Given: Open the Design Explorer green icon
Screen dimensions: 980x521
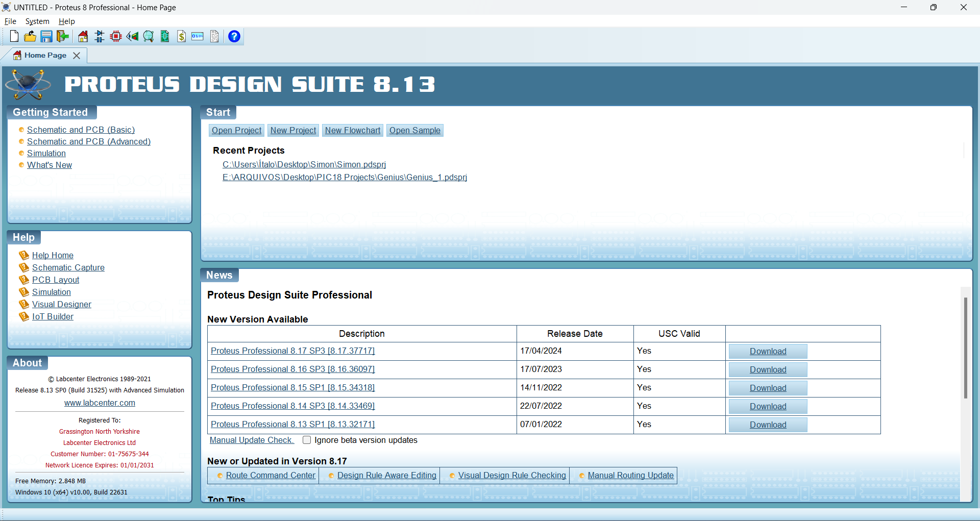Looking at the screenshot, I should 165,36.
